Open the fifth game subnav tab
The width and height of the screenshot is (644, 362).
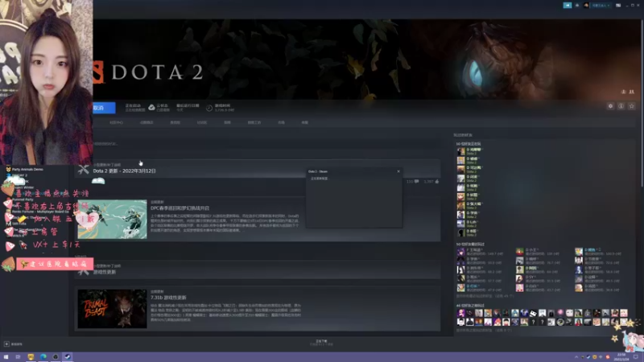(x=227, y=122)
